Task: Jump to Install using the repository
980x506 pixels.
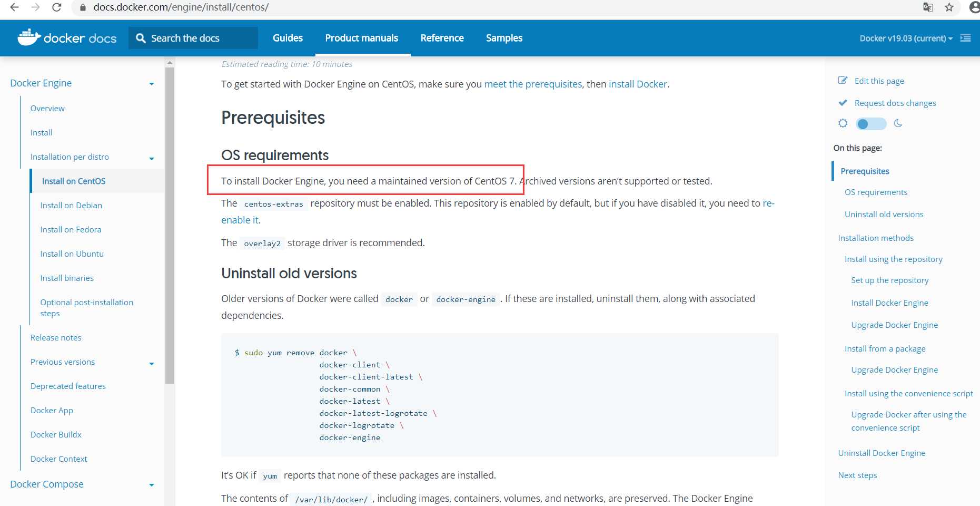Action: [x=893, y=259]
